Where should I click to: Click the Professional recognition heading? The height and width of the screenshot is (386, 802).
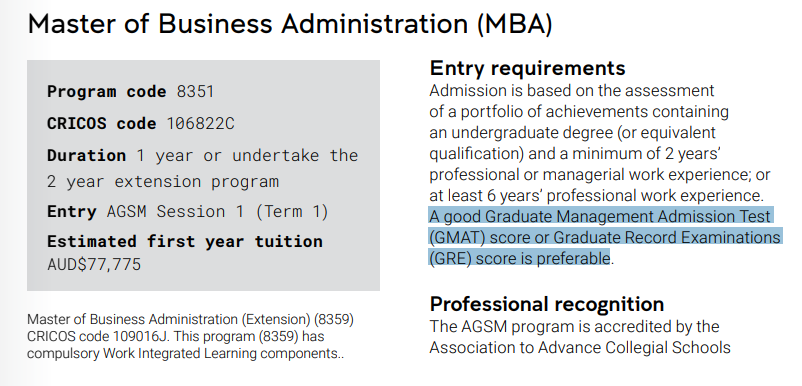547,304
